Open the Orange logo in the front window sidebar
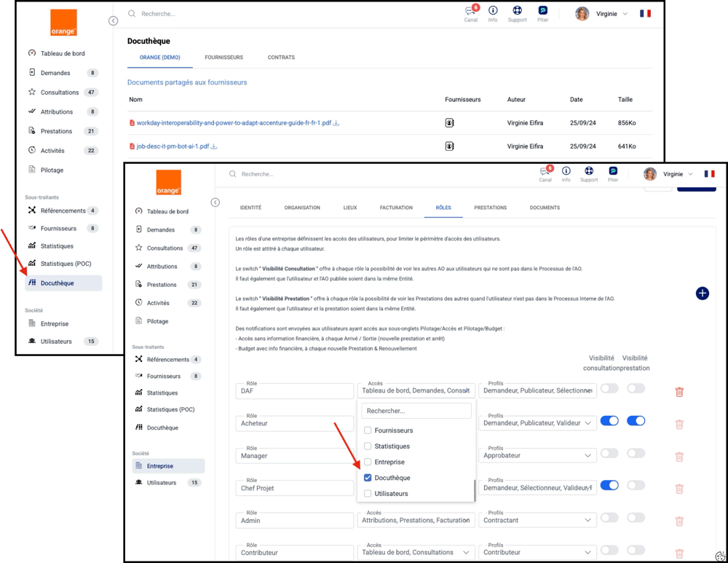The width and height of the screenshot is (728, 563). (169, 182)
